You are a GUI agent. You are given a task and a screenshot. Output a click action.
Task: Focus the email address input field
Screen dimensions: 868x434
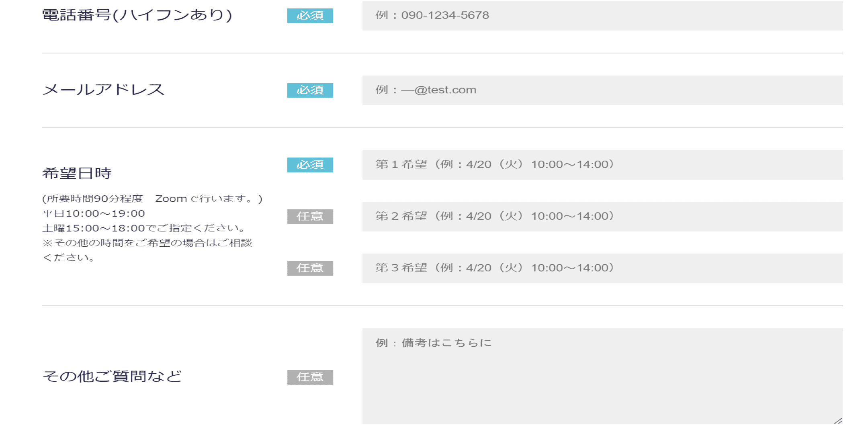(x=602, y=90)
